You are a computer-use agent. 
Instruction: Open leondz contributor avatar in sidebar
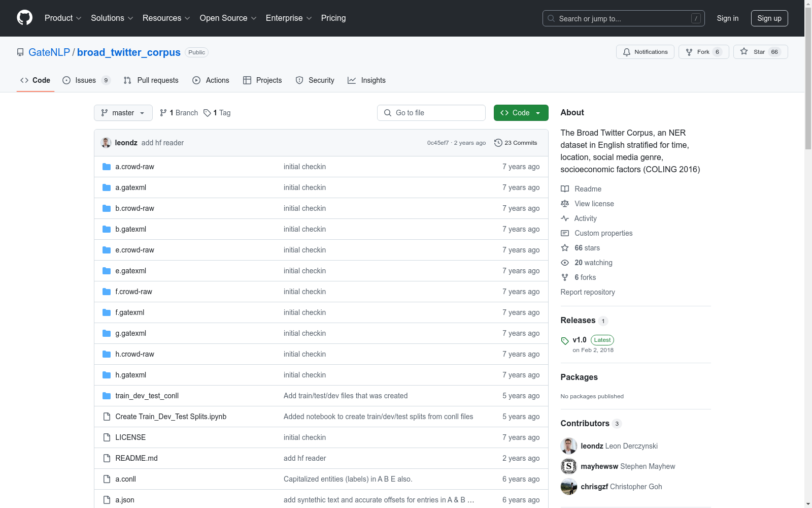coord(569,446)
